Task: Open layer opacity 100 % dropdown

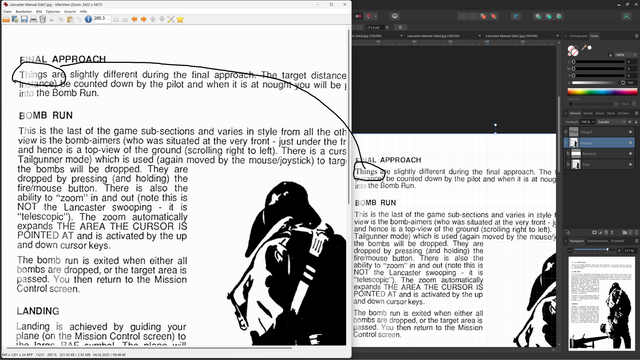Action: click(588, 122)
